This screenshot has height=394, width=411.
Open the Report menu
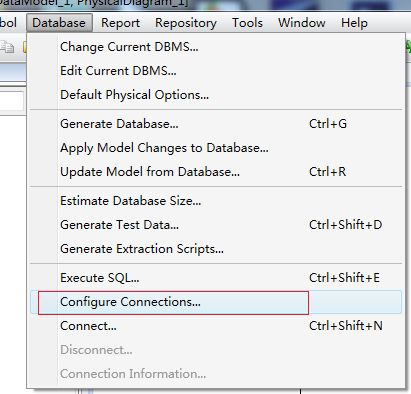pyautogui.click(x=120, y=23)
